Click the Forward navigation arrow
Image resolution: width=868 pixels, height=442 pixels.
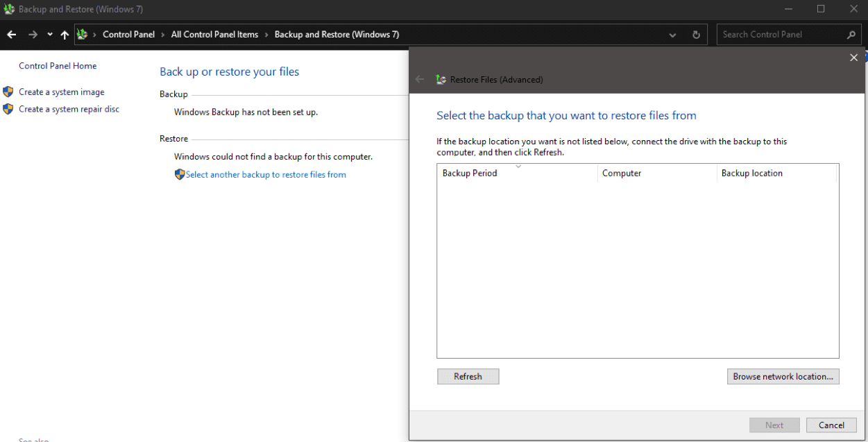[33, 35]
